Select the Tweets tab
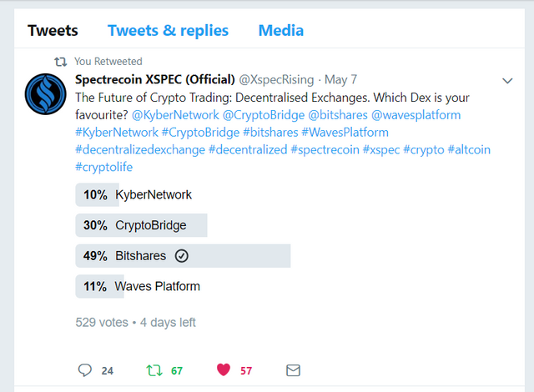Viewport: 534px width, 392px height. 53,31
